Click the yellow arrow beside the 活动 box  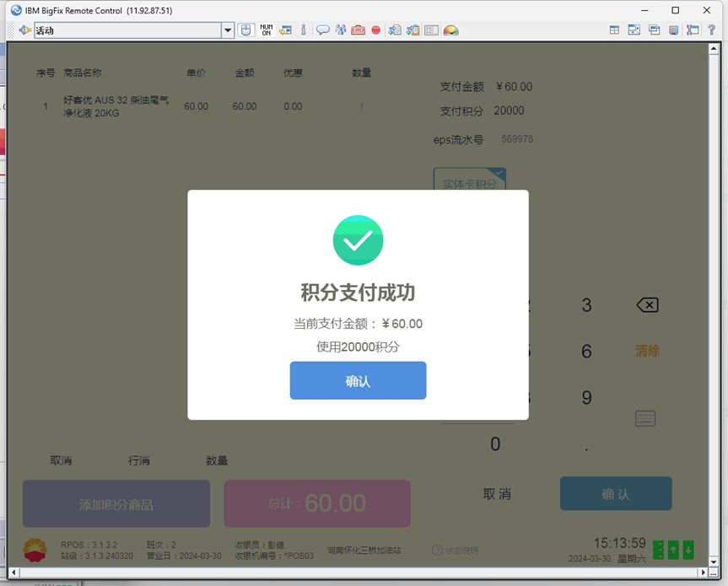(x=24, y=30)
